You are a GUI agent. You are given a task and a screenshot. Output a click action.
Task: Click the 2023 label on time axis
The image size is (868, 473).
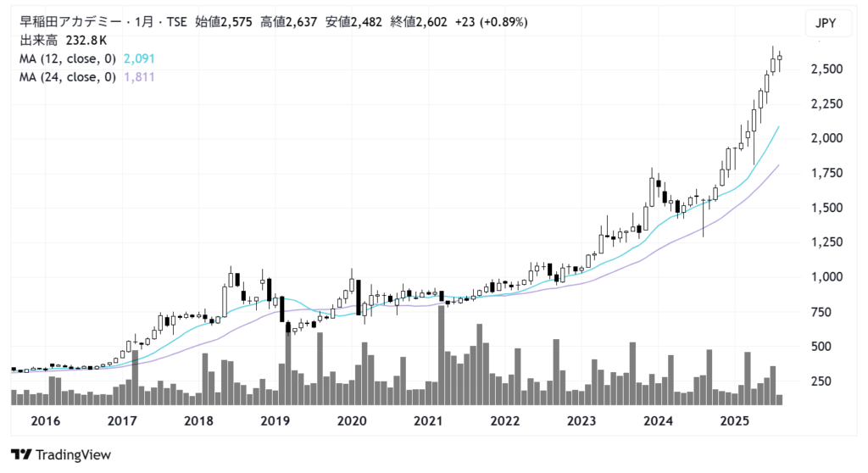581,421
